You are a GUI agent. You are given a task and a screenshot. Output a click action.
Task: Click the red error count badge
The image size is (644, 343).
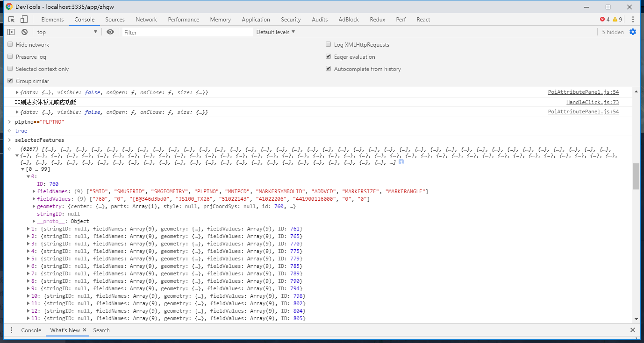point(605,20)
